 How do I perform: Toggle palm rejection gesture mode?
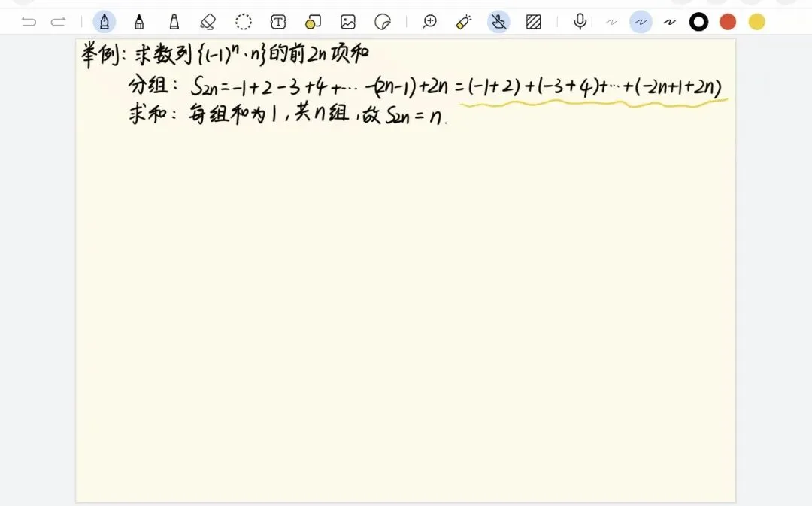coord(498,21)
